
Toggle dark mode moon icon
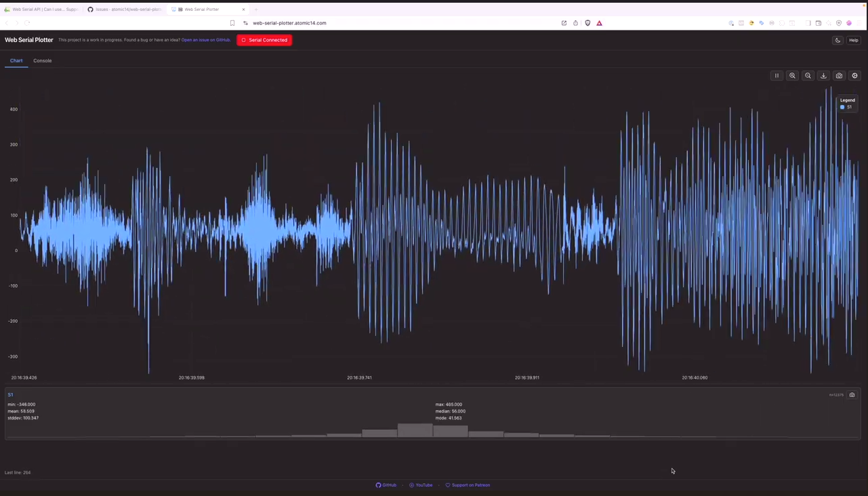point(838,40)
